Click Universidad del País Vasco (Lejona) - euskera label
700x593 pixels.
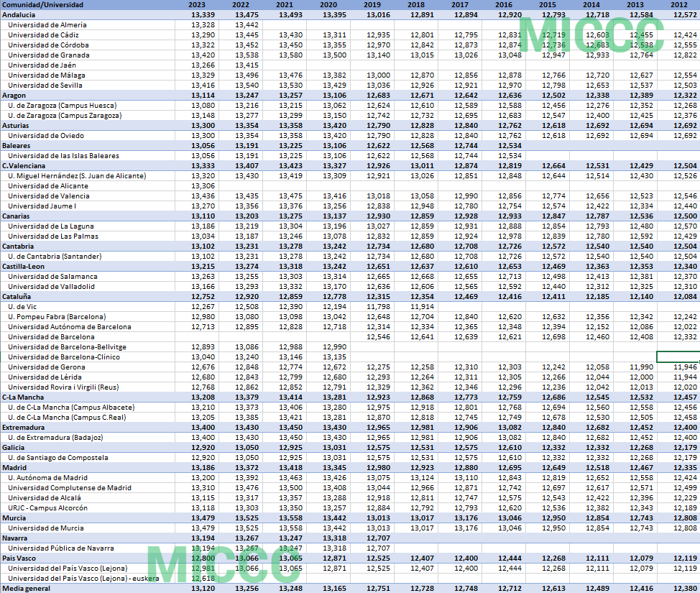pyautogui.click(x=83, y=578)
